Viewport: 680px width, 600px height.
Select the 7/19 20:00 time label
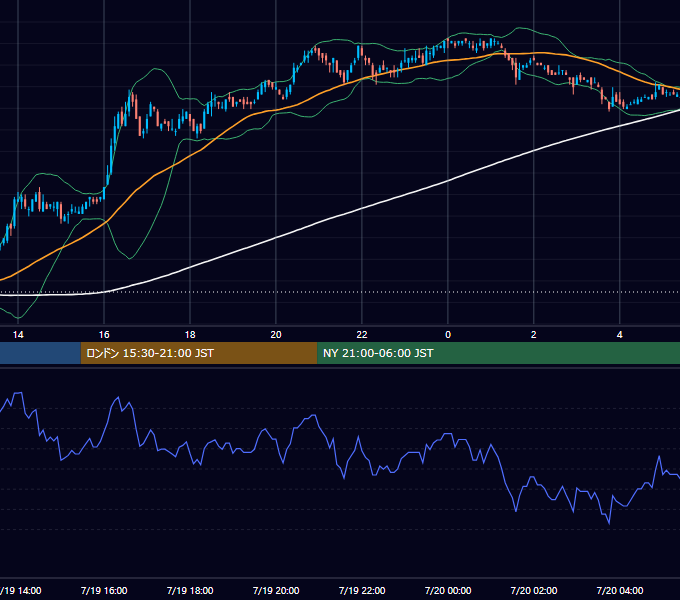point(276,590)
